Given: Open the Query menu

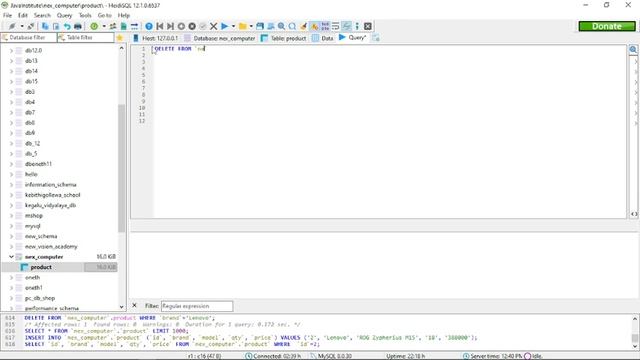Looking at the screenshot, I should point(64,15).
